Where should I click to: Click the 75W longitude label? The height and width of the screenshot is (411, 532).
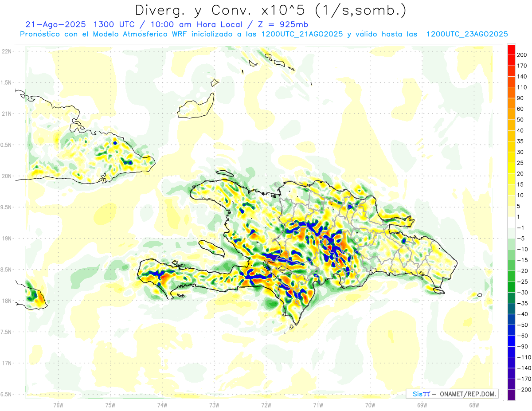point(110,404)
